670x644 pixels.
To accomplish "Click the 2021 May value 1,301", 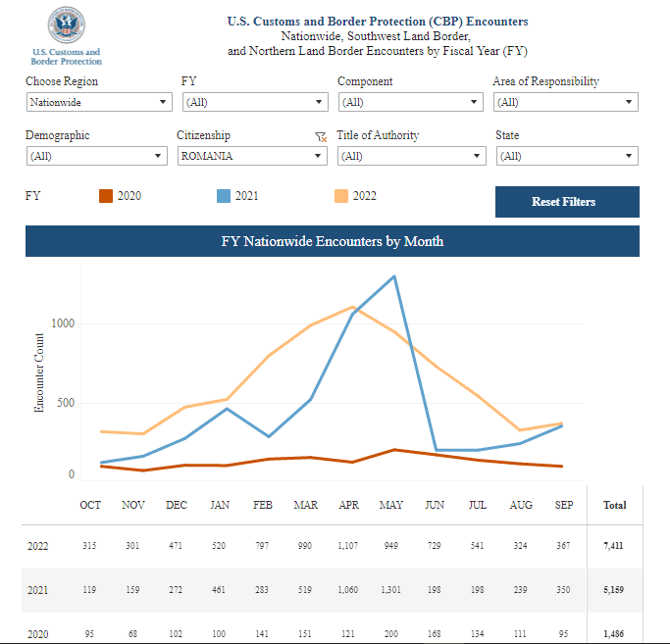I will pyautogui.click(x=391, y=592).
